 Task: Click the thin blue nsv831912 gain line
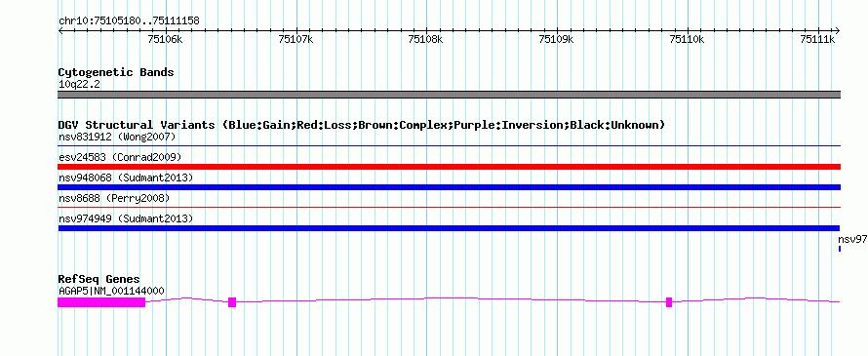pos(449,145)
